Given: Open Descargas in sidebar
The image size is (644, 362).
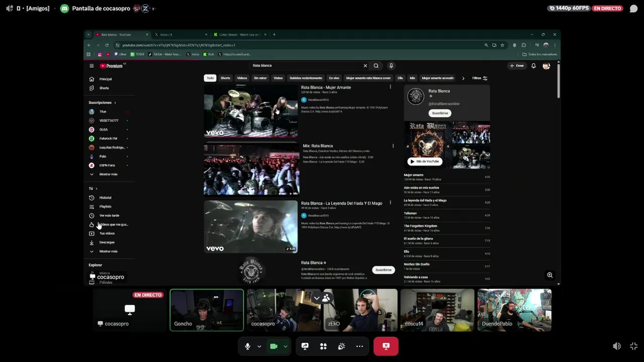Looking at the screenshot, I should (x=107, y=242).
